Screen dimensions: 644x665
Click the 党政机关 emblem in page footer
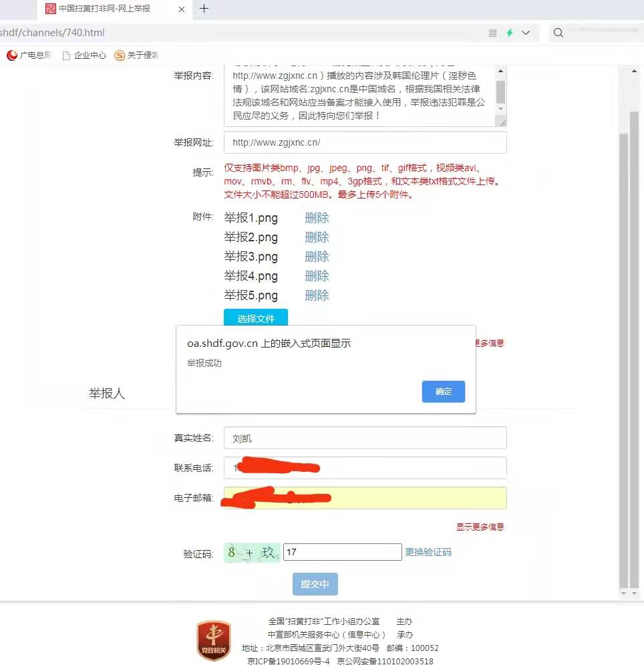coord(213,640)
